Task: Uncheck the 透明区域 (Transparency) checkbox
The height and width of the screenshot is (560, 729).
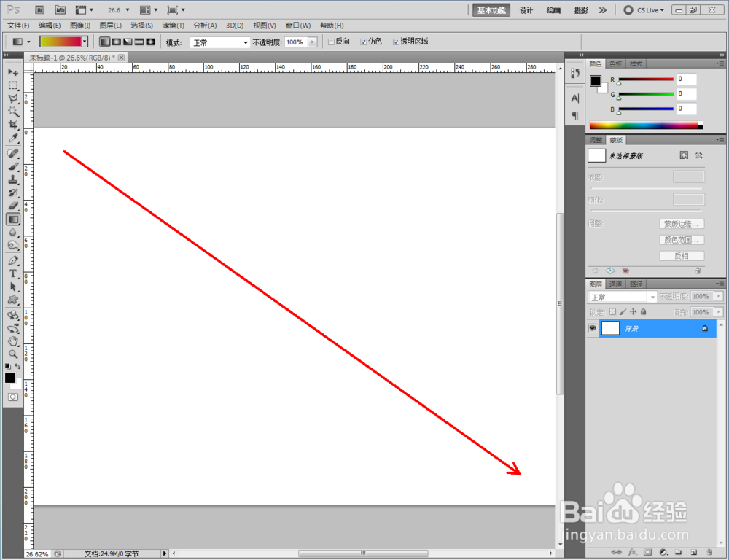Action: pos(396,42)
